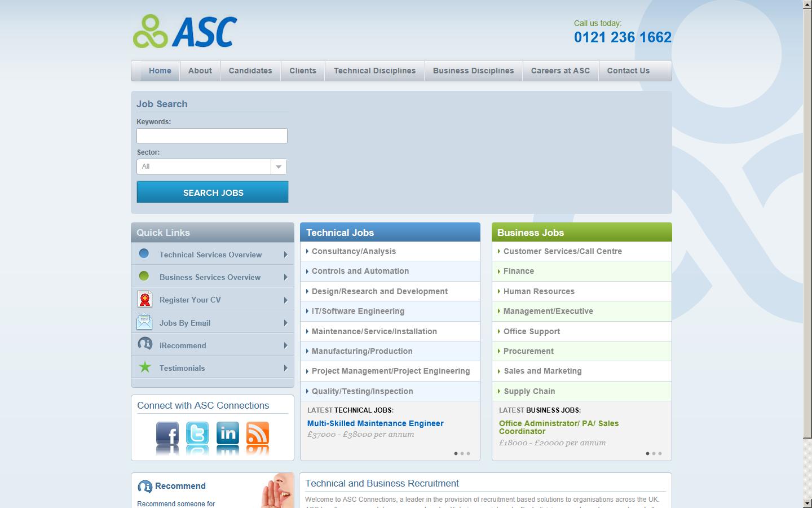Click the blue bullet beside Technical Services Overview
This screenshot has height=508, width=812.
(145, 253)
